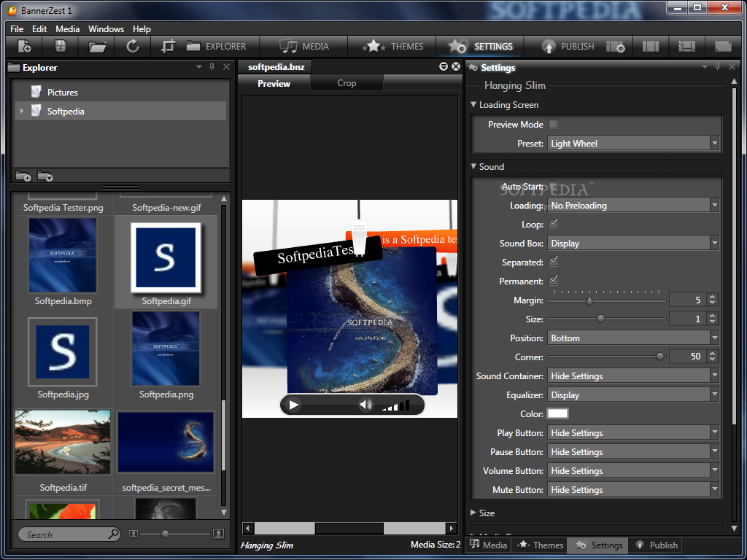Open the Explorer toolbar button
This screenshot has width=747, height=560.
[x=216, y=46]
